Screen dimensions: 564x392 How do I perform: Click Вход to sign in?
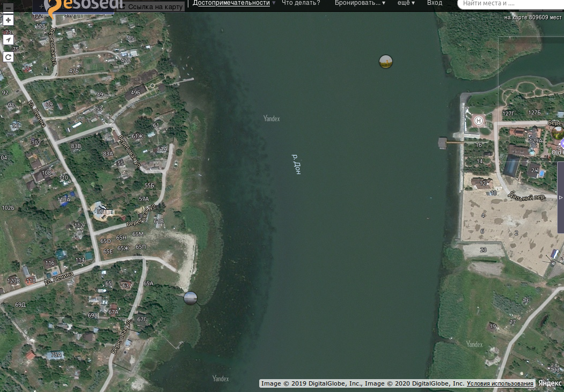(x=435, y=3)
